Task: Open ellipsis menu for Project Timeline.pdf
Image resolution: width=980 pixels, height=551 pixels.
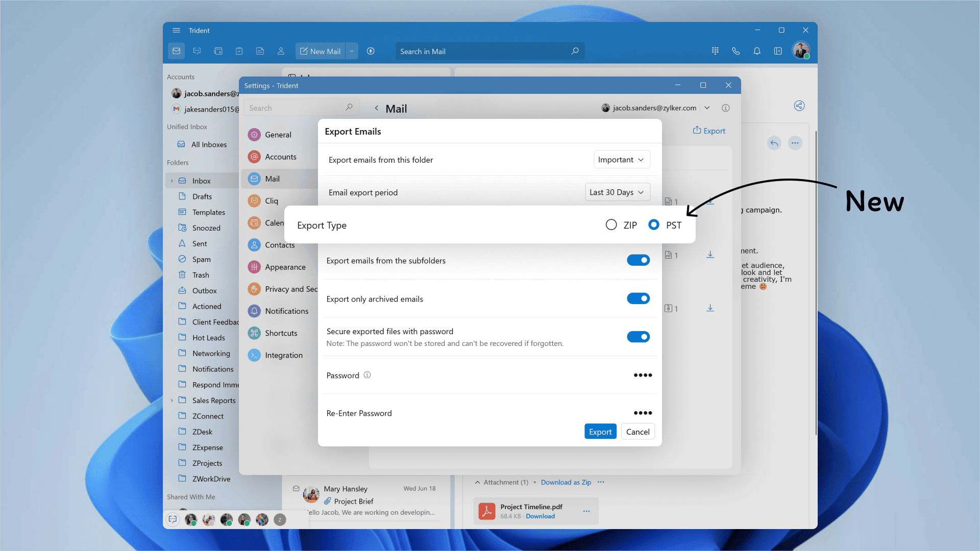Action: point(586,511)
